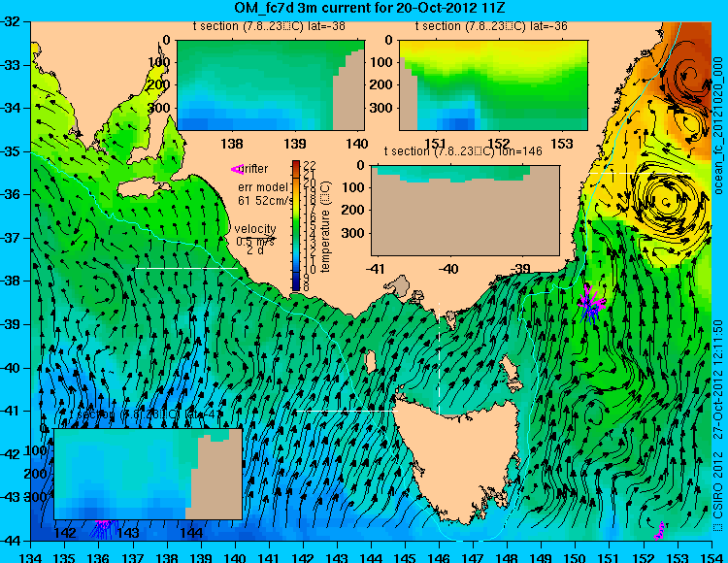
Task: Click King Island in Bass Strait
Action: coord(370,361)
